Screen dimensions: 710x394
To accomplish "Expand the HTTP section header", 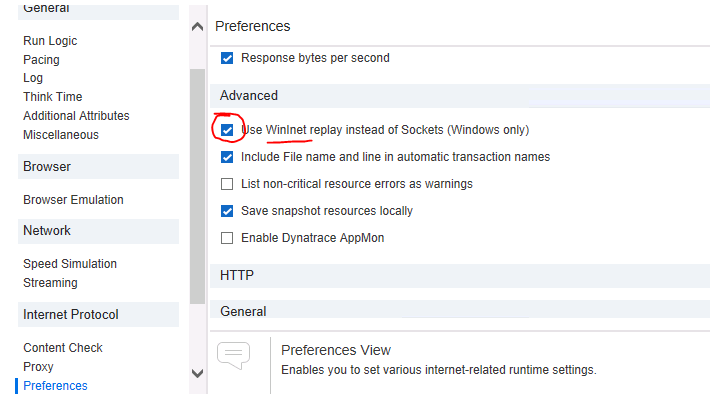I will (x=460, y=275).
